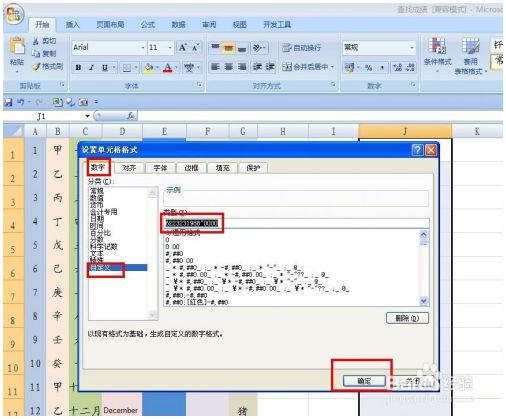Click the font color red A swatch
506x419 pixels.
[168, 68]
